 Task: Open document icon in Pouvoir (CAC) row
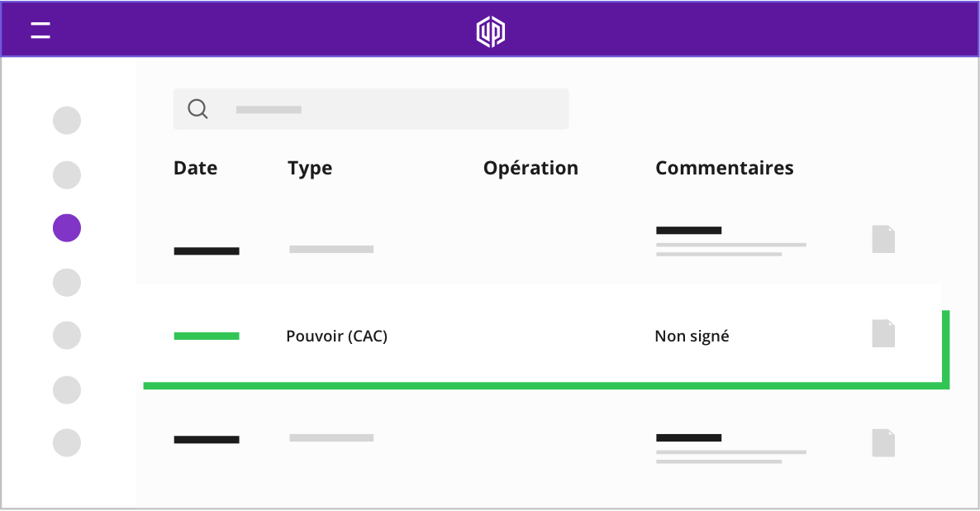click(x=883, y=333)
